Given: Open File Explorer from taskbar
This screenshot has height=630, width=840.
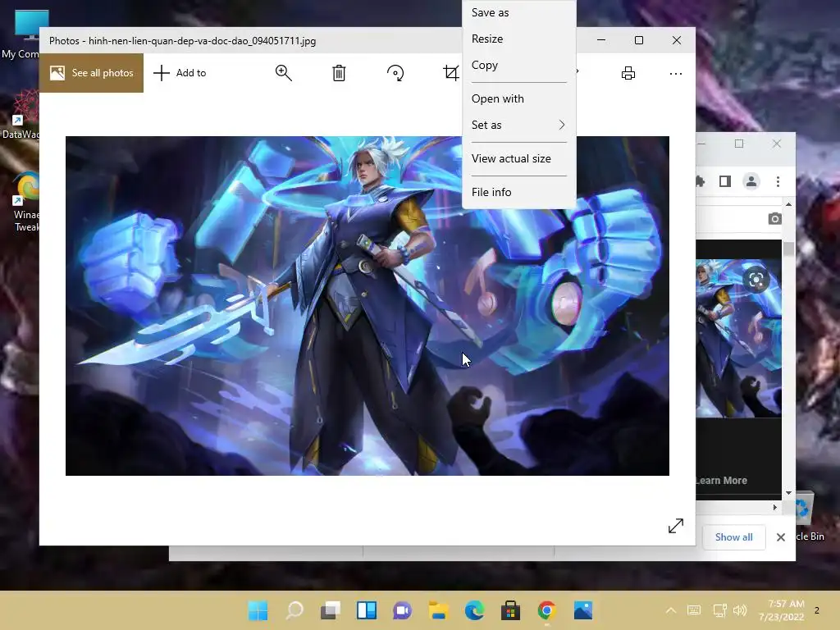Looking at the screenshot, I should click(438, 610).
